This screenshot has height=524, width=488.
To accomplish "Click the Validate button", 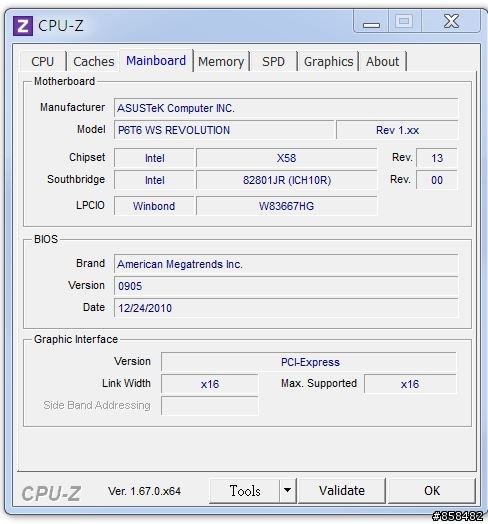I will click(342, 491).
